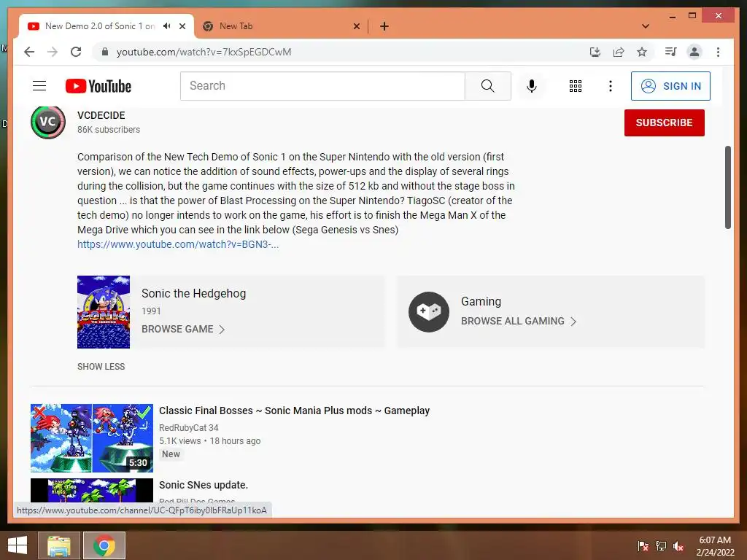Open YouTube settings three-dot menu

pos(611,86)
